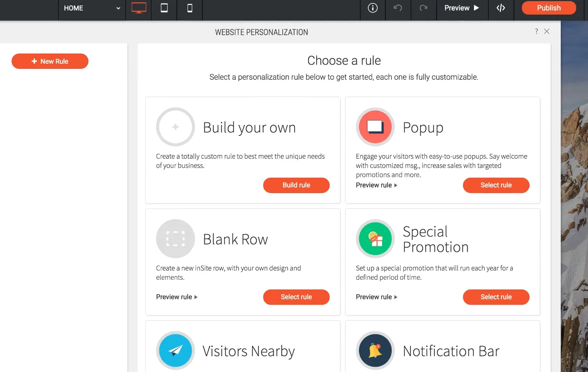Viewport: 588px width, 372px height.
Task: Expand Preview rule under Special Promotion
Action: click(x=376, y=297)
